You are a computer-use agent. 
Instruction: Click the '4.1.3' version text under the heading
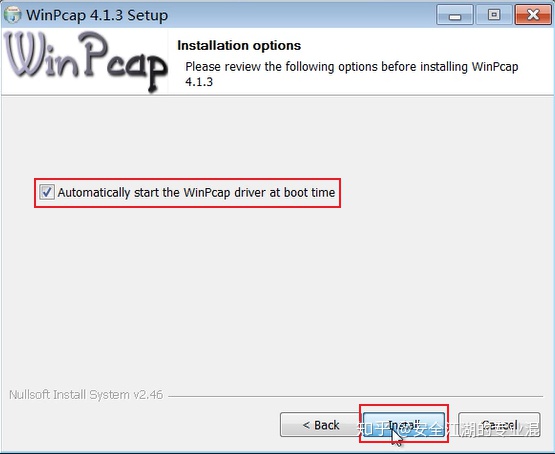click(x=199, y=82)
